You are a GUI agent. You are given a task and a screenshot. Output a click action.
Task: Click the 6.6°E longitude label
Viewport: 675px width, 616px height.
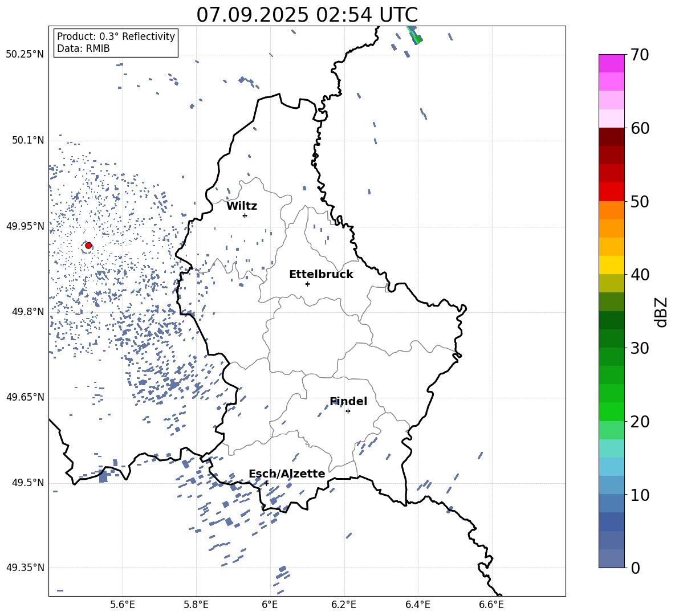tap(491, 605)
